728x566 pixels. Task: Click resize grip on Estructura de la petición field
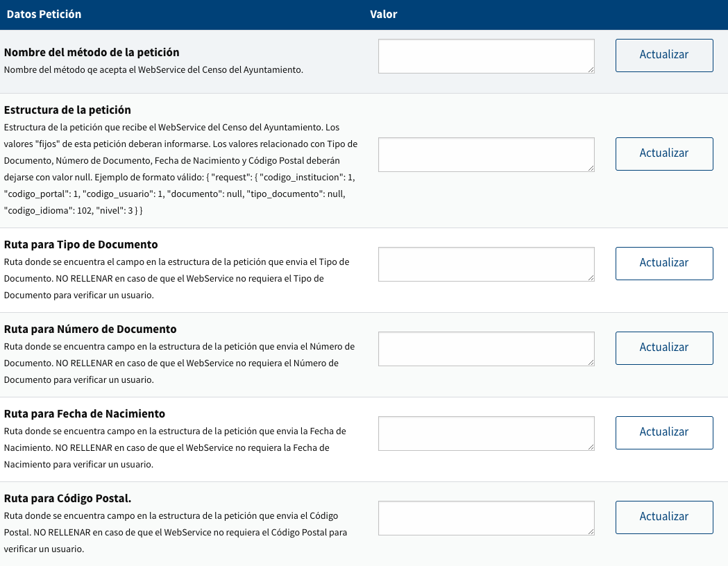591,168
